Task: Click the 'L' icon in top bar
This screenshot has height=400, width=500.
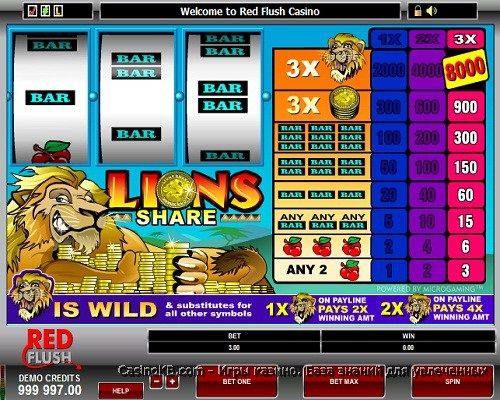Action: 58,11
